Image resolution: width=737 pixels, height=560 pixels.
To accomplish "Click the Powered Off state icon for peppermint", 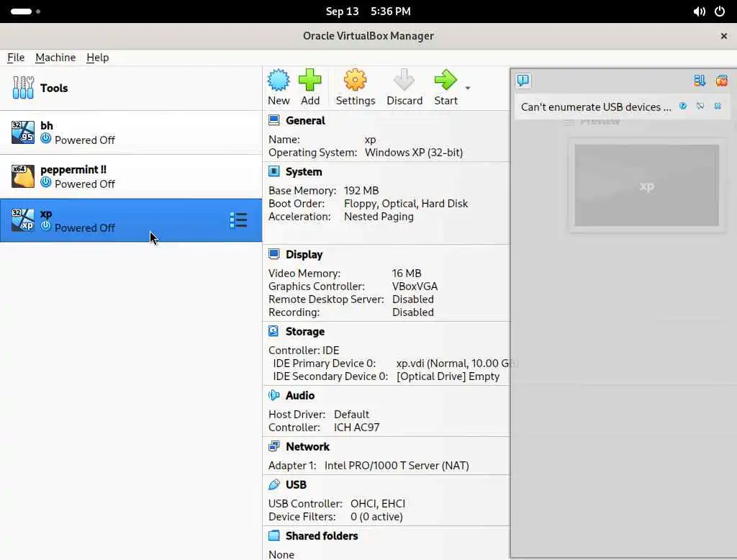I will pyautogui.click(x=45, y=182).
